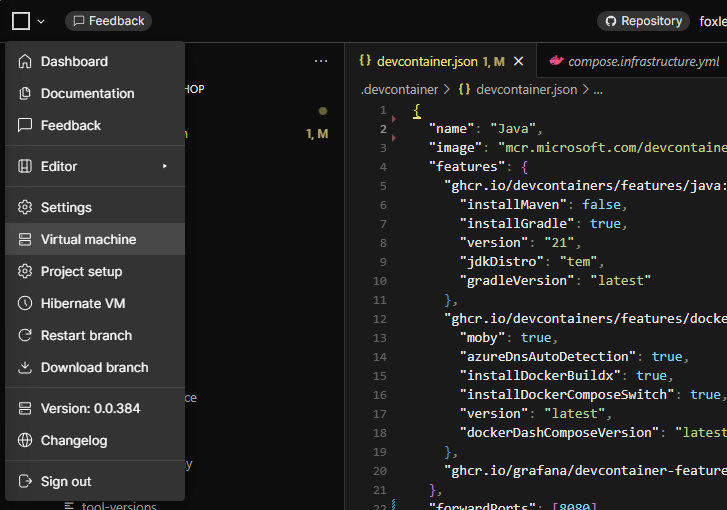Screen dimensions: 727x510
Task: Click the Virtual machine server icon
Action: (25, 239)
